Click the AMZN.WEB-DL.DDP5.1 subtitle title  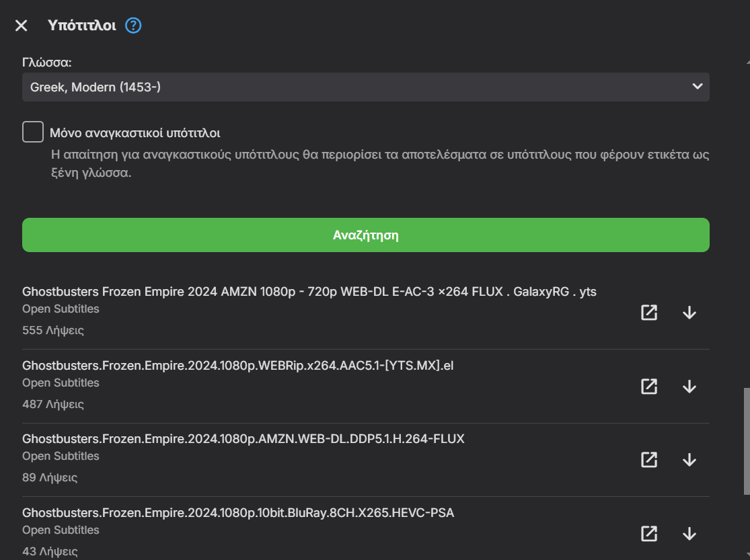point(243,439)
